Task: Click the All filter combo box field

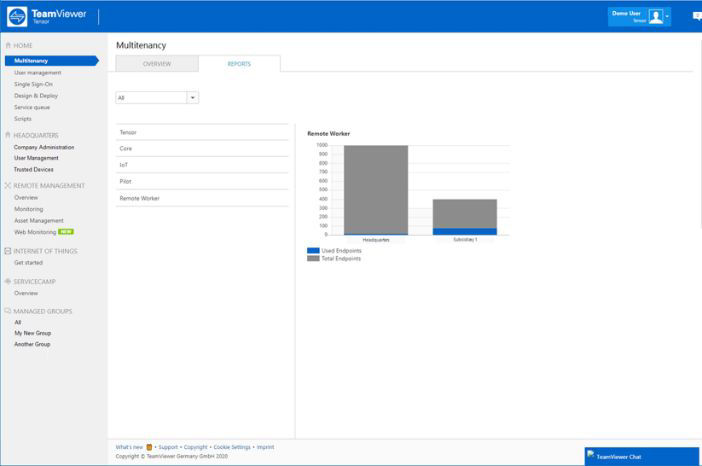Action: 157,98
